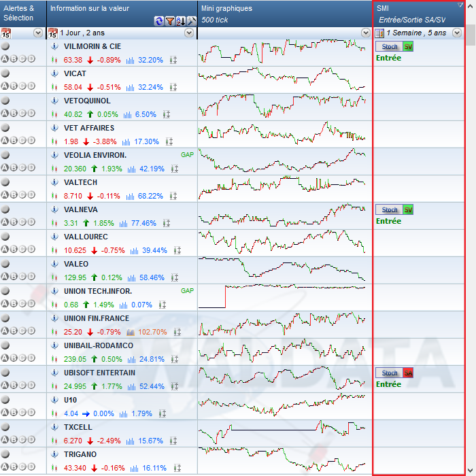
Task: Toggle the grey alert dot for VEOLIA ENVIRON.
Action: [x=5, y=155]
